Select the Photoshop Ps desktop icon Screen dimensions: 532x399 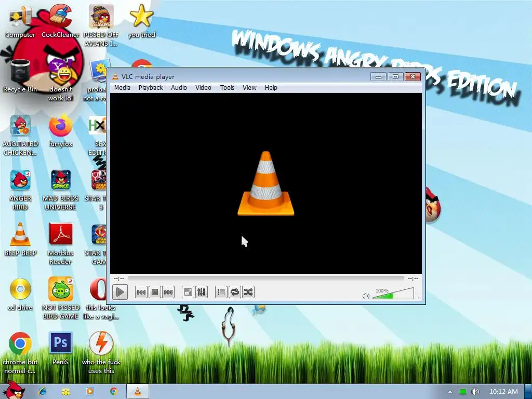point(60,349)
